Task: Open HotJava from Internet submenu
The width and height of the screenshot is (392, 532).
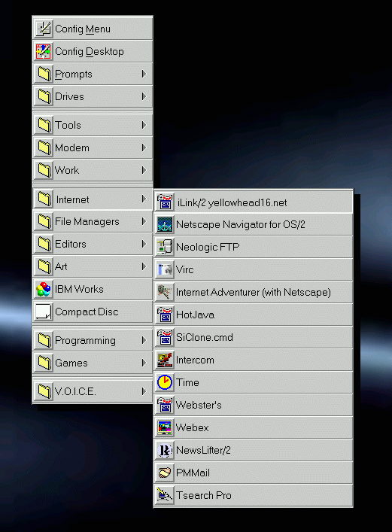Action: (254, 315)
